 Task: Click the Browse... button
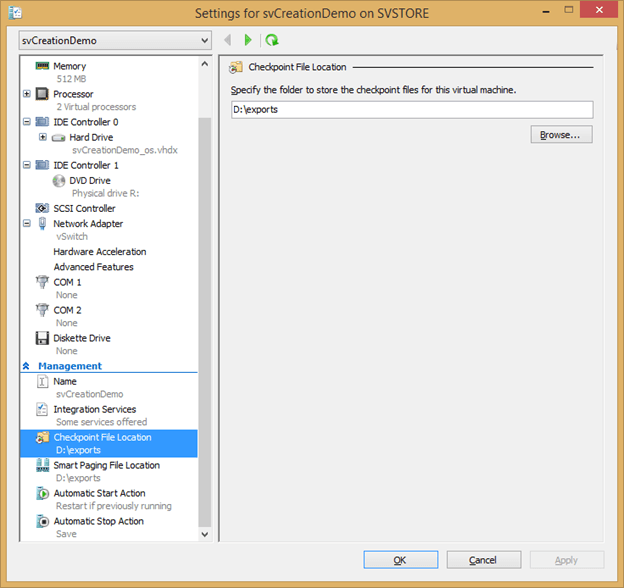pyautogui.click(x=561, y=134)
